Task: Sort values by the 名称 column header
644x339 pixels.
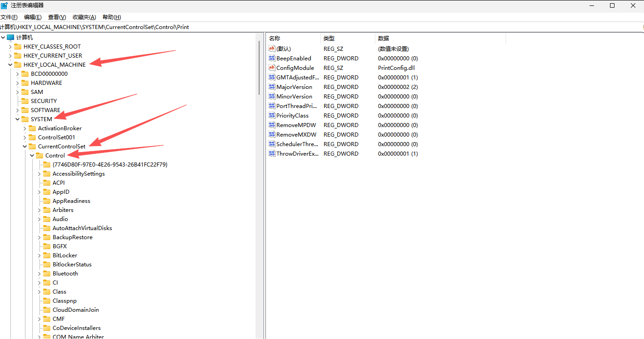Action: tap(274, 38)
